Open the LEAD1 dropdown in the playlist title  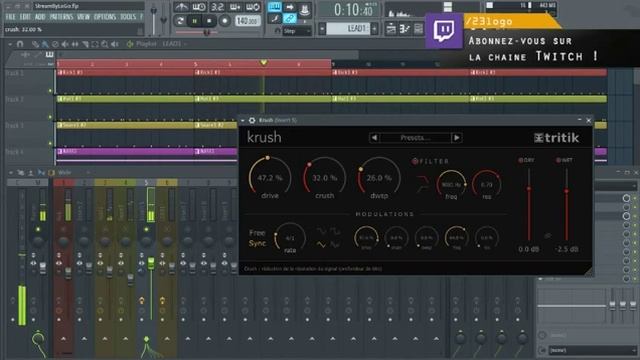point(174,44)
